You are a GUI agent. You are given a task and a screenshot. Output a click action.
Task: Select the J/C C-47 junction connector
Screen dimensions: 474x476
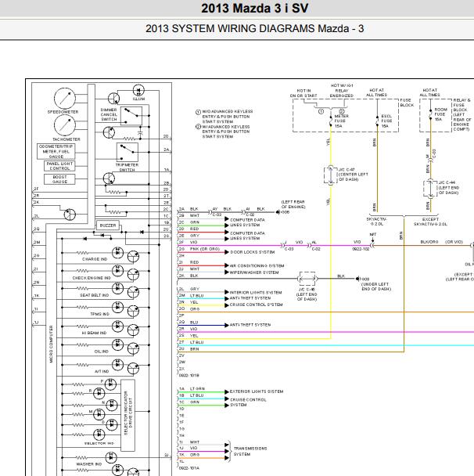pos(331,175)
